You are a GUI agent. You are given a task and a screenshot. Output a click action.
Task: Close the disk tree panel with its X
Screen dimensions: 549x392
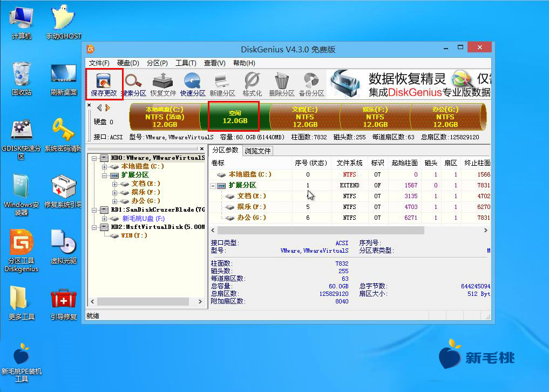[x=202, y=149]
